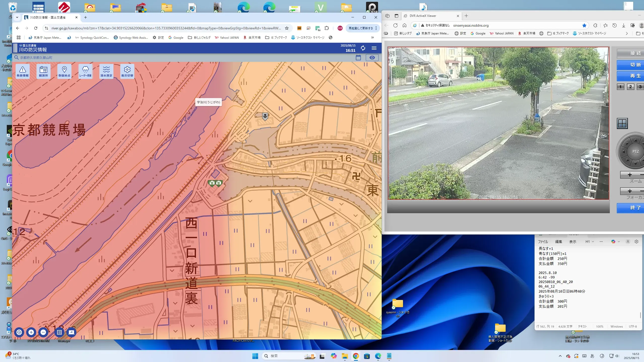Select the 浸水想定 flood estimate tool
Viewport: 644px width, 362px height.
pyautogui.click(x=106, y=71)
